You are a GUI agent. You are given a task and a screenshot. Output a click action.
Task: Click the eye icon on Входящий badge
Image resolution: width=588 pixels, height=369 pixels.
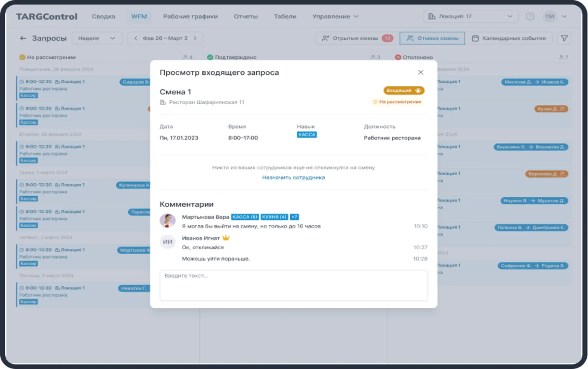418,91
